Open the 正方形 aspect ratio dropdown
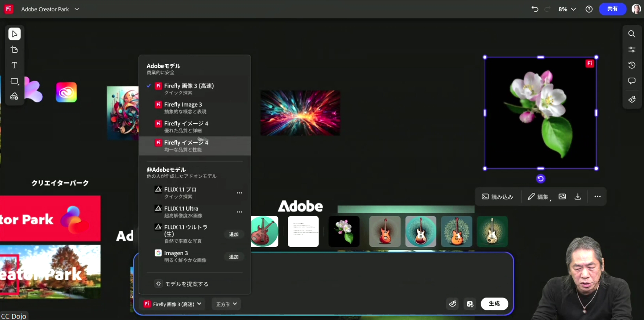 tap(226, 304)
